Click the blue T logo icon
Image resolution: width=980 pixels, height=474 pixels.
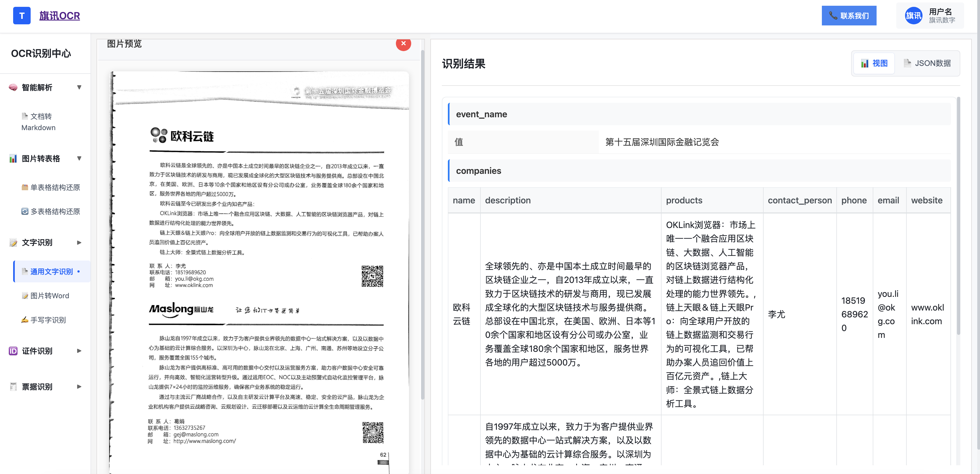pos(22,16)
